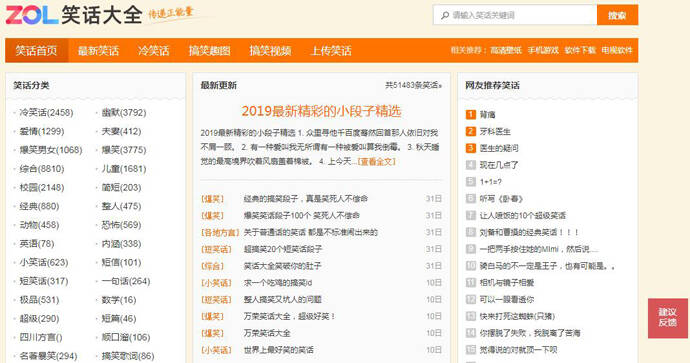
Task: Open category 爱情(1299)
Action: tap(42, 131)
